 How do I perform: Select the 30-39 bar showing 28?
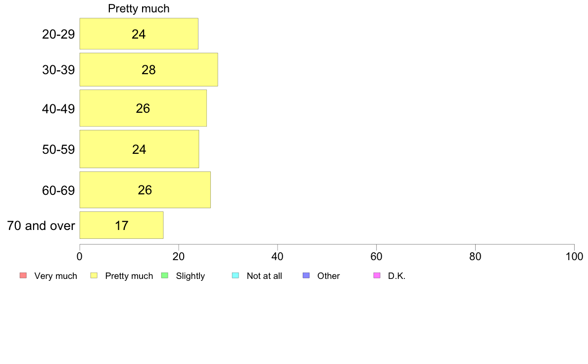click(148, 70)
